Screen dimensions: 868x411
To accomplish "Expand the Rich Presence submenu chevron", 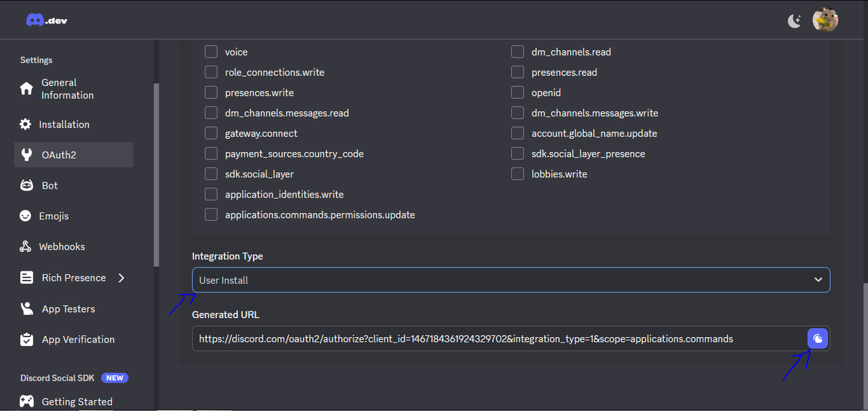I will [x=121, y=277].
